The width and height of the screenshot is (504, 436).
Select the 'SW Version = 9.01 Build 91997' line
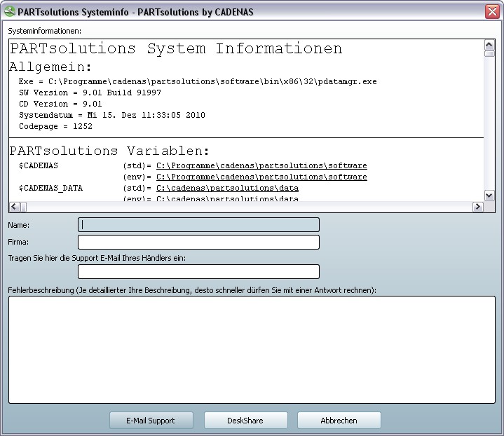[x=90, y=93]
